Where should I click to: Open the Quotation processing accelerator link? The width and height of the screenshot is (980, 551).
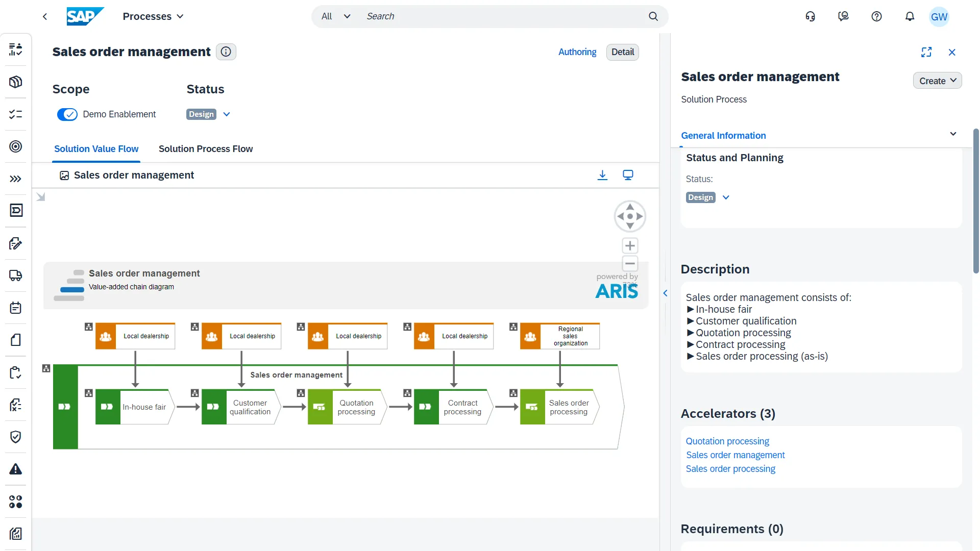[x=727, y=441]
